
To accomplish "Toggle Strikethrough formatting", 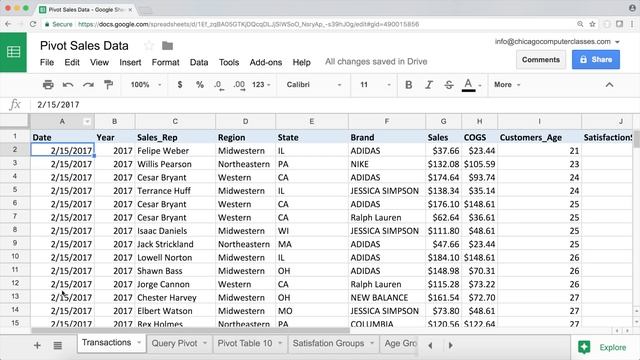I will (x=449, y=84).
